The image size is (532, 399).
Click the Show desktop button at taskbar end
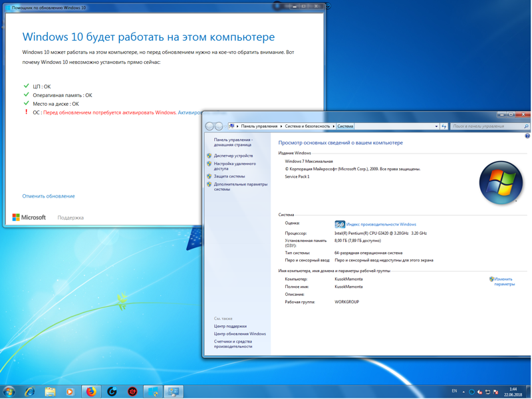[x=529, y=392]
